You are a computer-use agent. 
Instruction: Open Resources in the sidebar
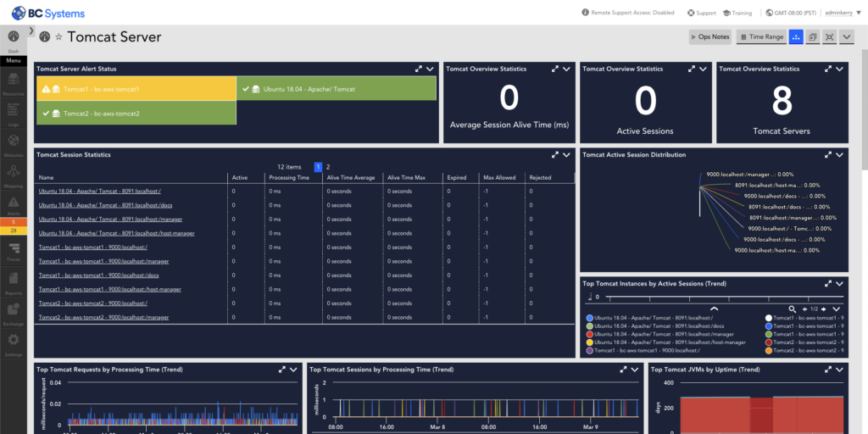[x=14, y=83]
